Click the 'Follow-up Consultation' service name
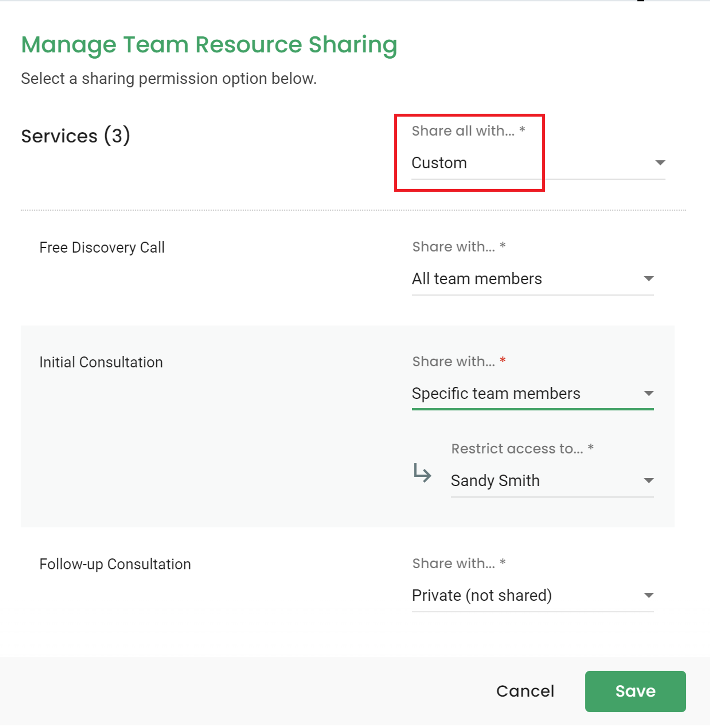This screenshot has width=710, height=728. pyautogui.click(x=115, y=565)
